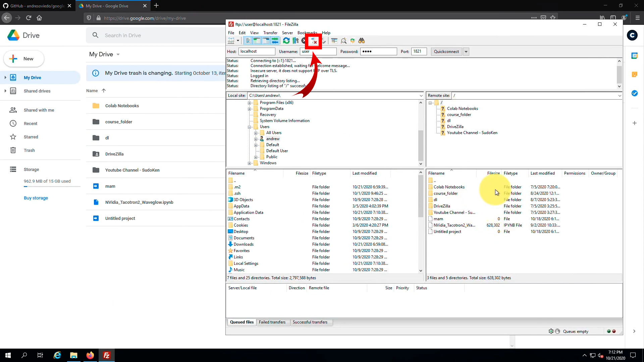Toggle transfer queue display

tap(275, 41)
